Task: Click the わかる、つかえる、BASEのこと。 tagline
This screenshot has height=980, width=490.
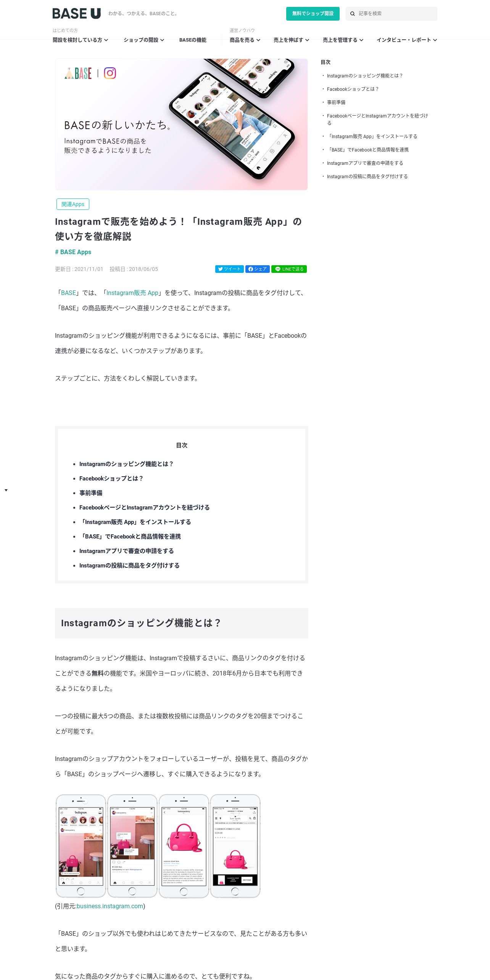Action: [143, 14]
